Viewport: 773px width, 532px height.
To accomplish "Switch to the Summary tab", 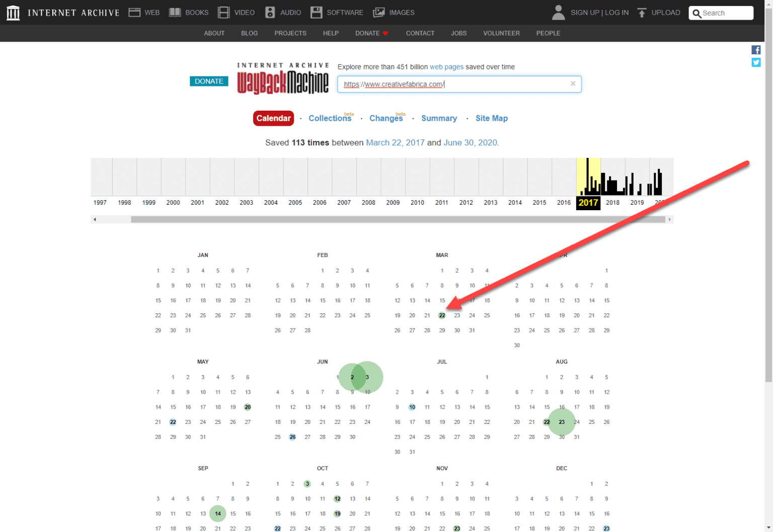I will (x=439, y=118).
